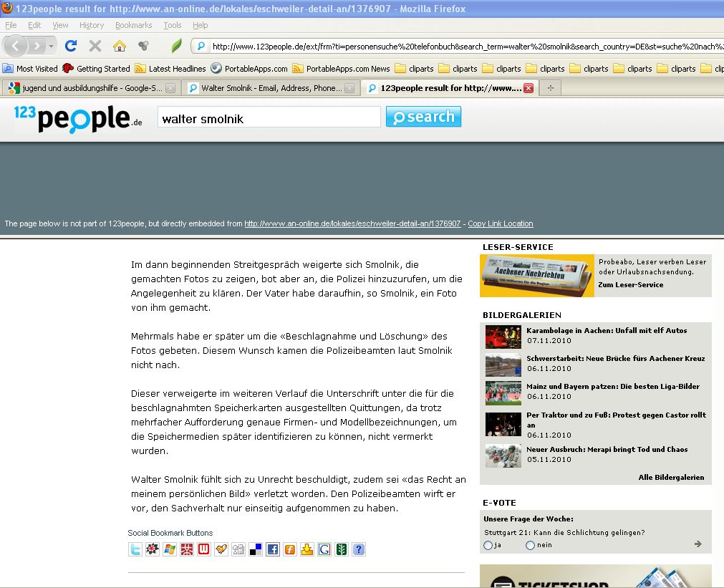Reload the current page
Viewport: 724px width, 588px height.
70,44
